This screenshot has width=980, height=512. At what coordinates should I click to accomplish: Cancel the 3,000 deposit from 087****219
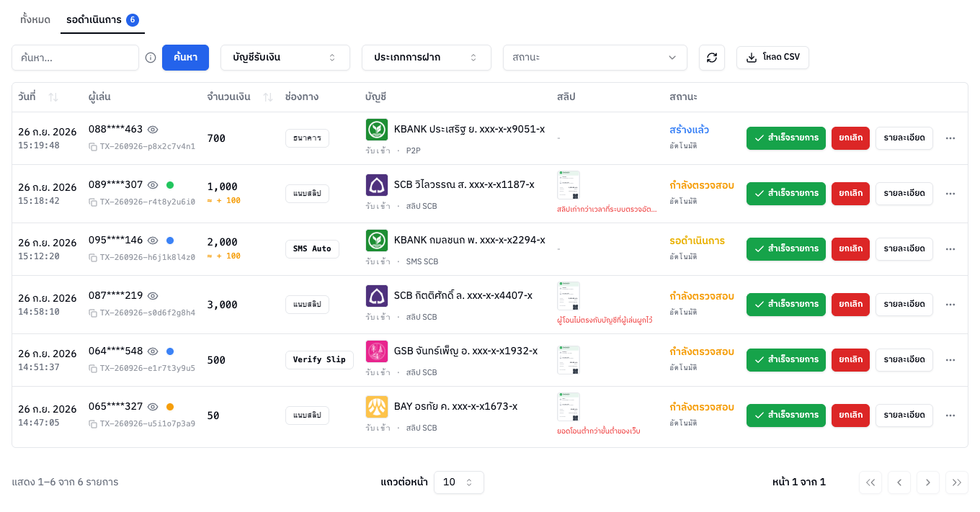coord(850,305)
